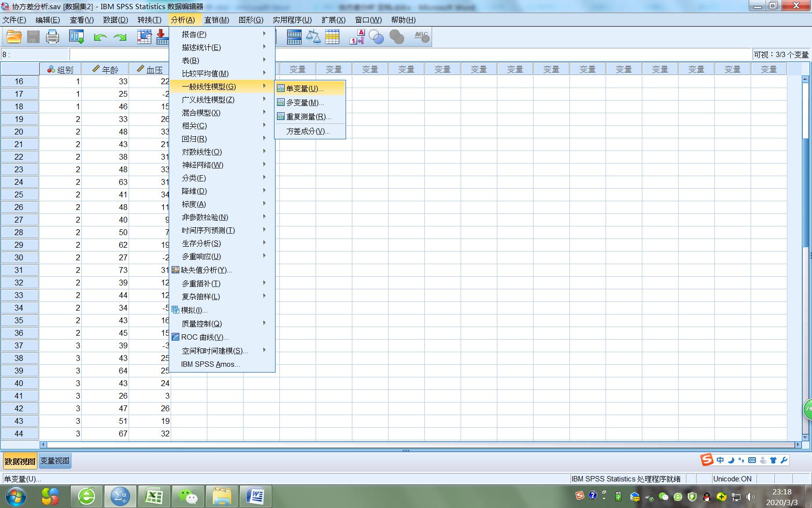This screenshot has width=812, height=508.
Task: Toggle the Value labels icon
Action: click(x=357, y=37)
